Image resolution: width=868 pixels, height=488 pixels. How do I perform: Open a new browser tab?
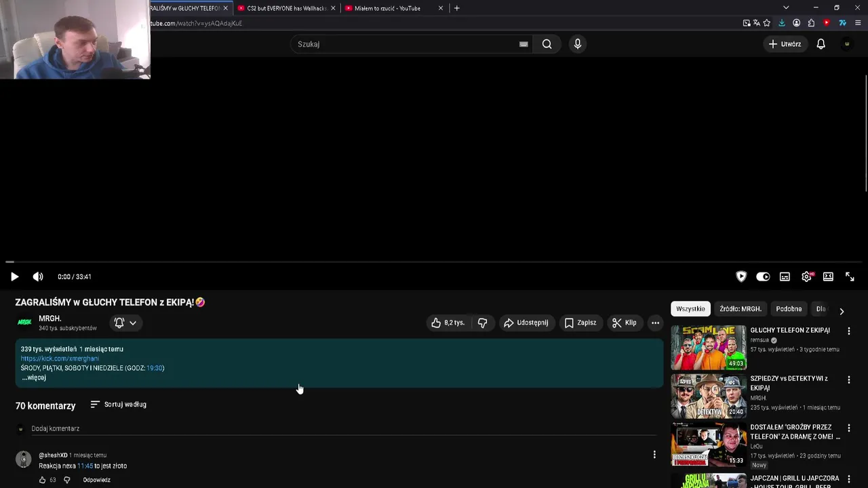[x=456, y=8]
